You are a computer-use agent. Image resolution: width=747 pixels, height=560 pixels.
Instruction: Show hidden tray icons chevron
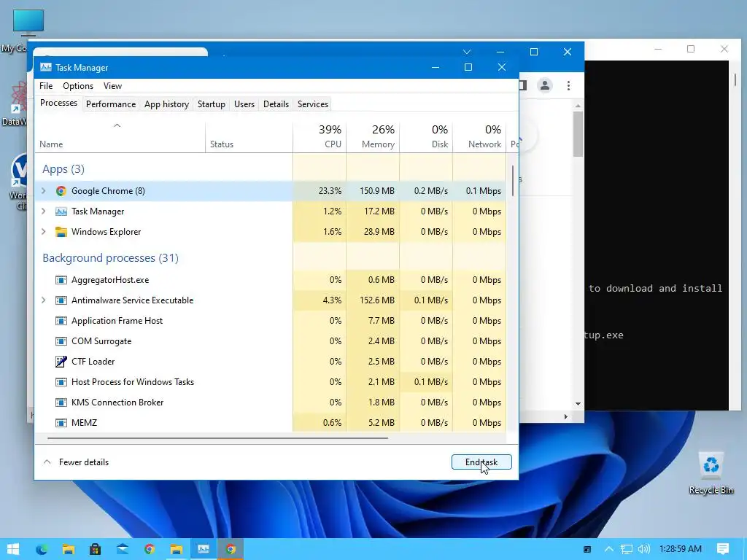point(609,549)
